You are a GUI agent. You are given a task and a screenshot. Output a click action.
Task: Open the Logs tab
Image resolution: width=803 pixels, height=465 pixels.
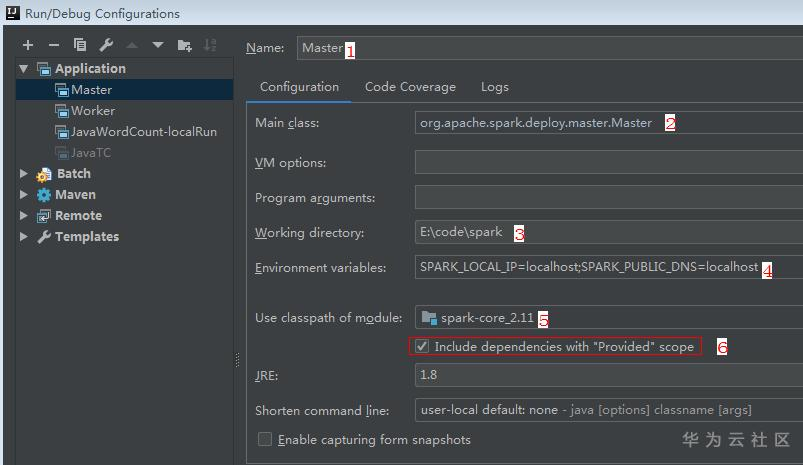495,87
